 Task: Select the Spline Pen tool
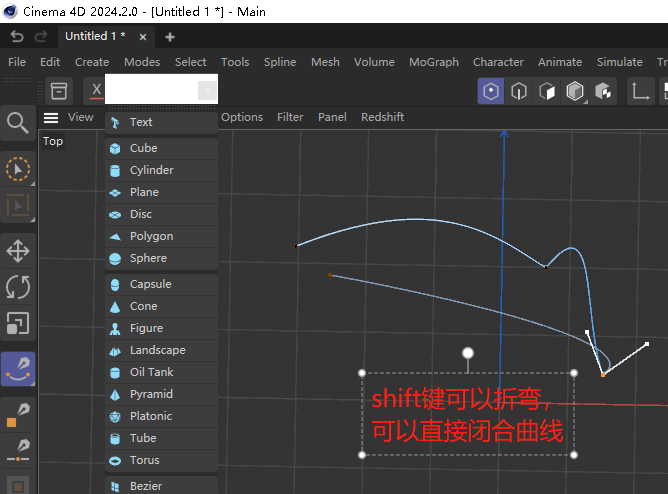18,369
